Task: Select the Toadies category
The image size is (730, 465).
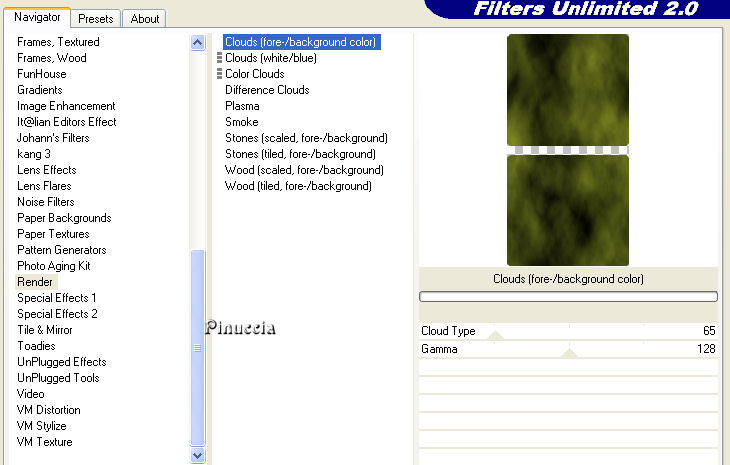Action: (36, 346)
